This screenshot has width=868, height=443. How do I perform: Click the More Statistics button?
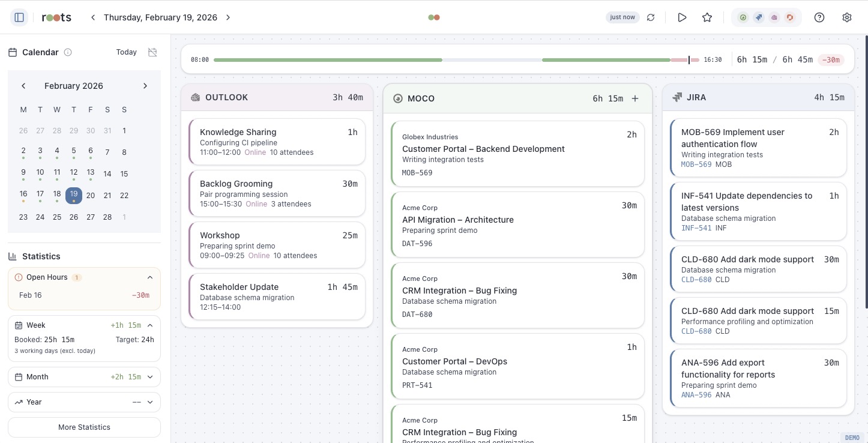[84, 427]
